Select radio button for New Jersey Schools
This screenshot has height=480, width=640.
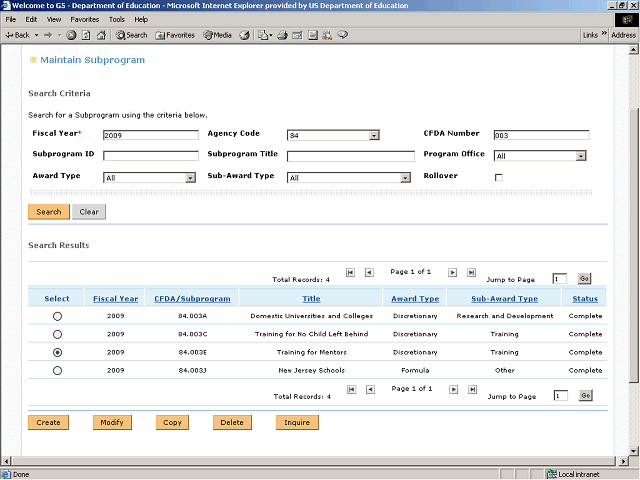[57, 370]
